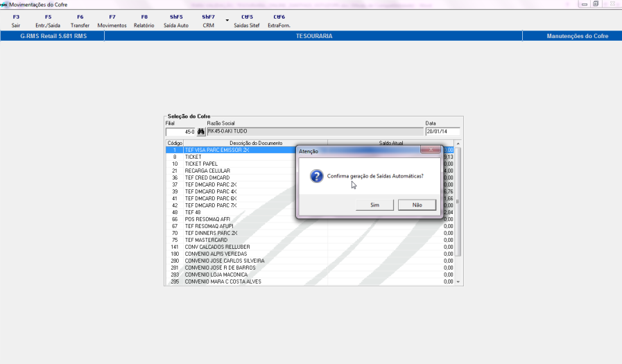Select row TEF VISA PARC EMISSOR 2X
622x364 pixels.
tap(309, 150)
